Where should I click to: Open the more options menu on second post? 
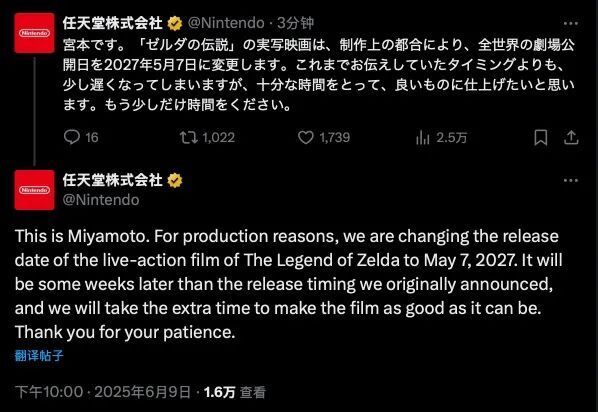coord(571,180)
